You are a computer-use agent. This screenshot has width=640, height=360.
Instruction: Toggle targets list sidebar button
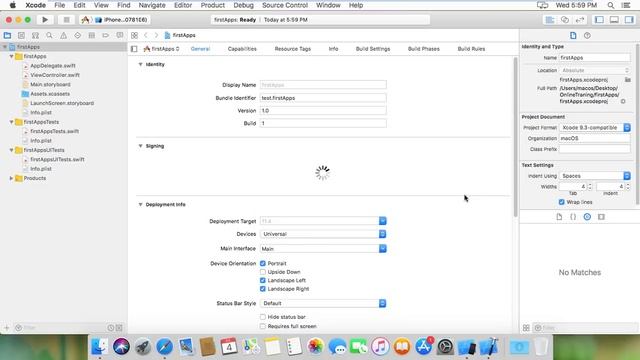(134, 49)
